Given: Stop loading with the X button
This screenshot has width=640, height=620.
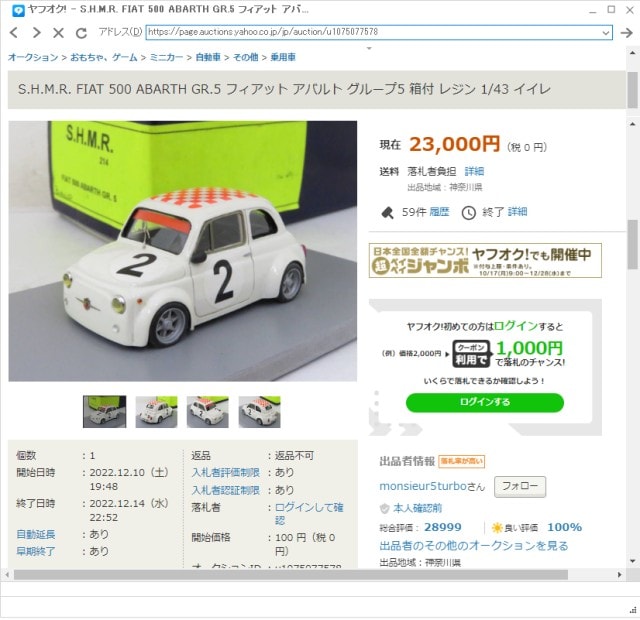Looking at the screenshot, I should (58, 33).
